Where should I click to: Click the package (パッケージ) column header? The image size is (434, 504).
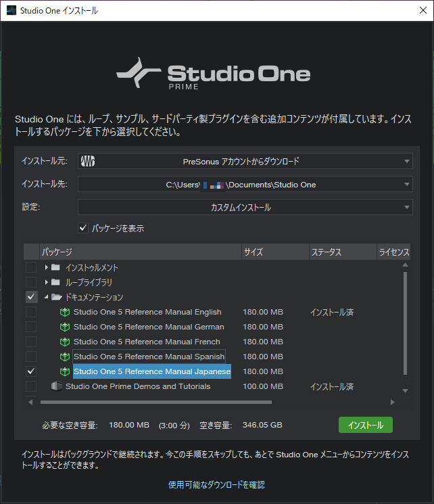point(141,252)
